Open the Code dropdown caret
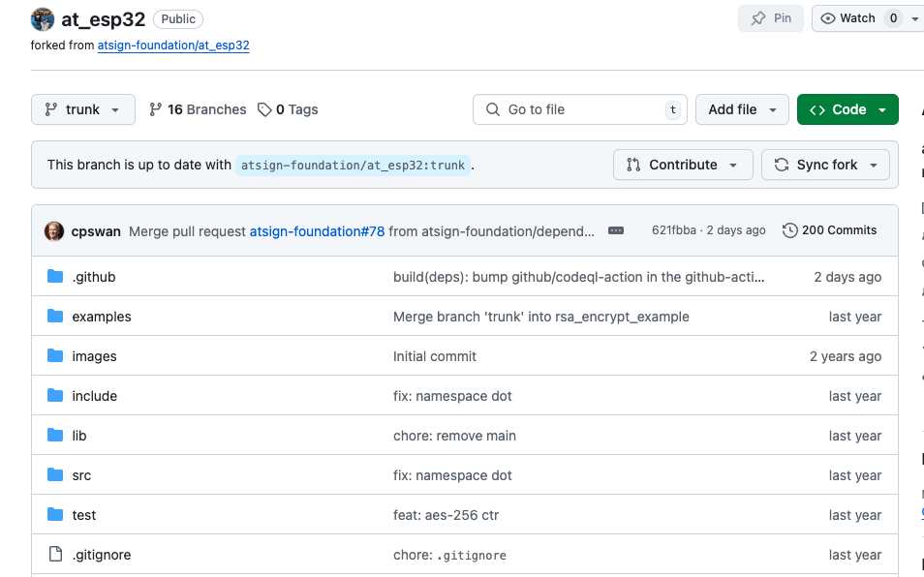924x577 pixels. [882, 110]
